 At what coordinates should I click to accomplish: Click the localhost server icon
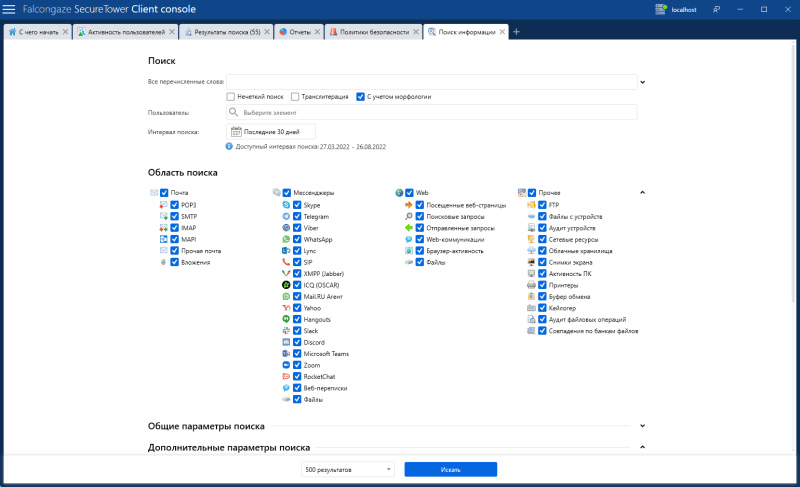click(x=661, y=9)
